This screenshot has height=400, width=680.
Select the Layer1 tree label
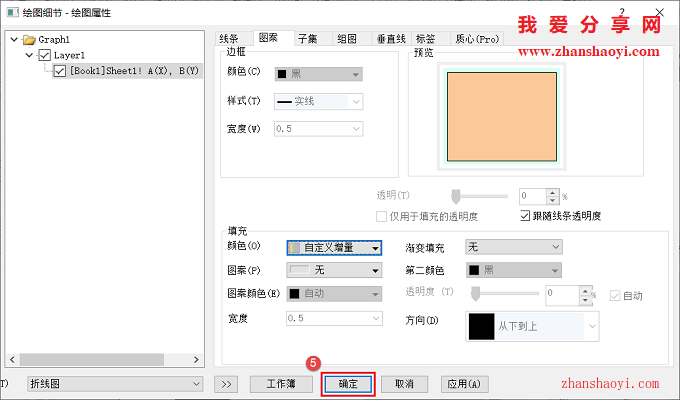[69, 55]
